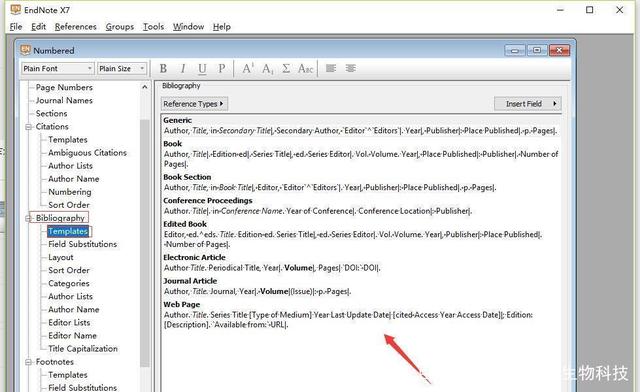
Task: Click the Journal Article template heading
Action: [190, 281]
